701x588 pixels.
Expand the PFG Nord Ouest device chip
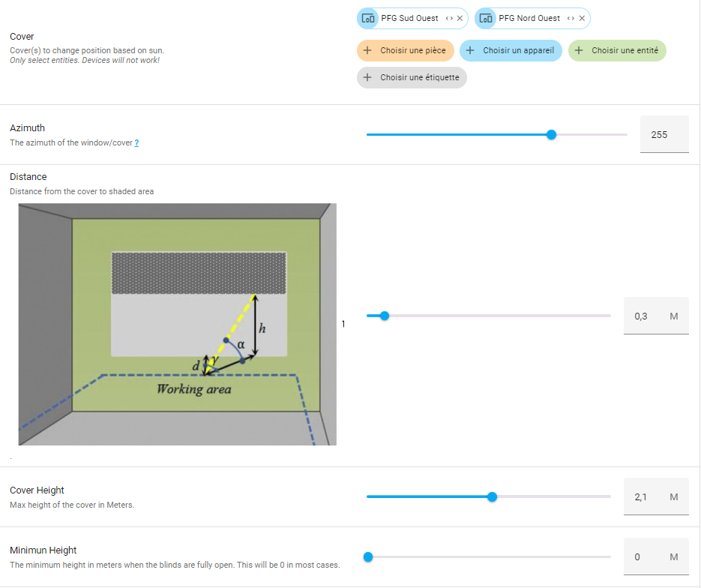(x=571, y=19)
